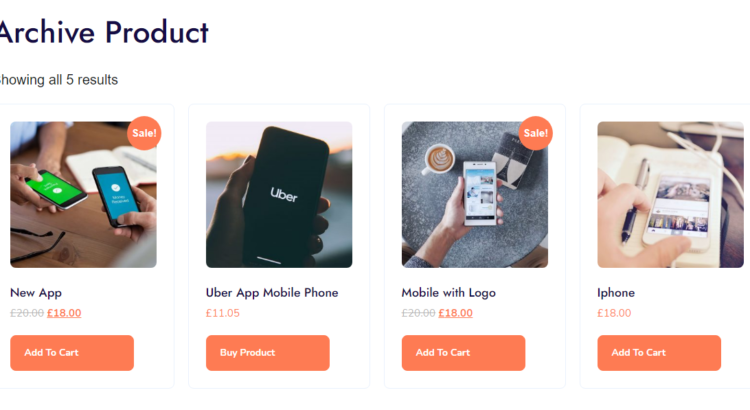Add Mobile with Logo to cart
Viewport: 750px width, 410px height.
463,353
